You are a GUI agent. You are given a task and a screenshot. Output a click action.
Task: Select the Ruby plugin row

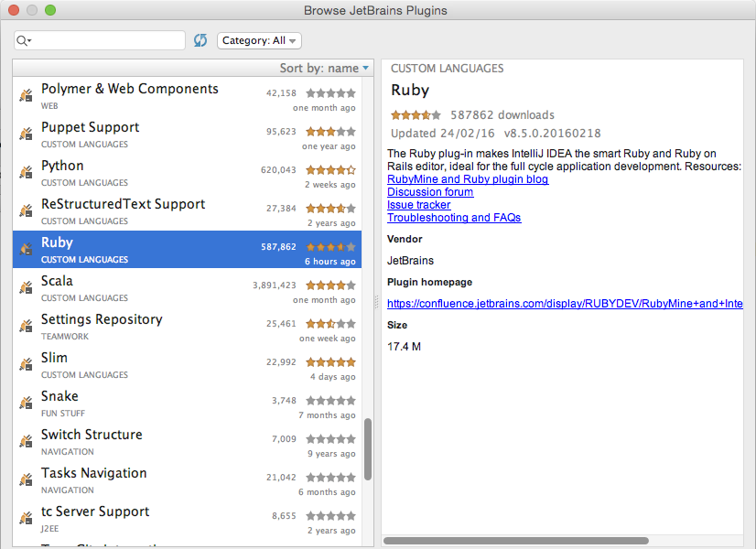[187, 249]
